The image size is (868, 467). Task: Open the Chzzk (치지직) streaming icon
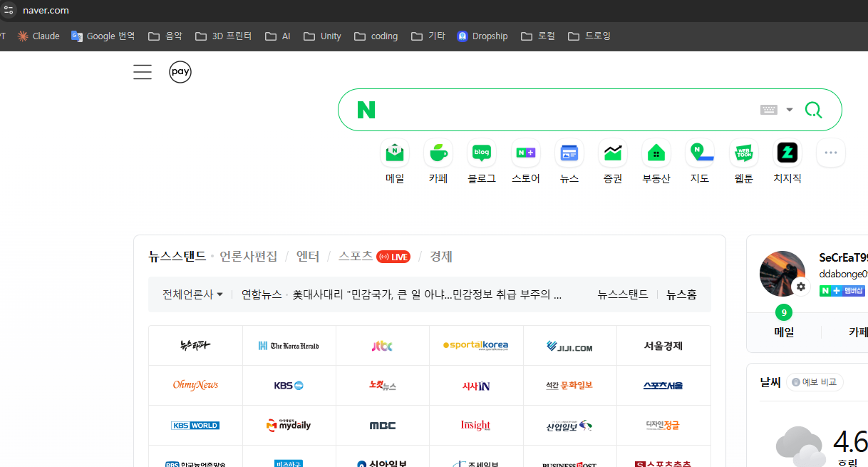click(787, 153)
